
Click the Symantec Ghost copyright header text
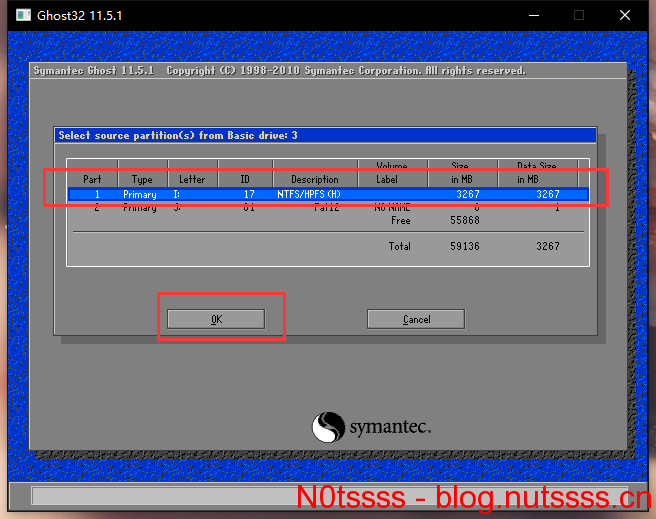279,71
